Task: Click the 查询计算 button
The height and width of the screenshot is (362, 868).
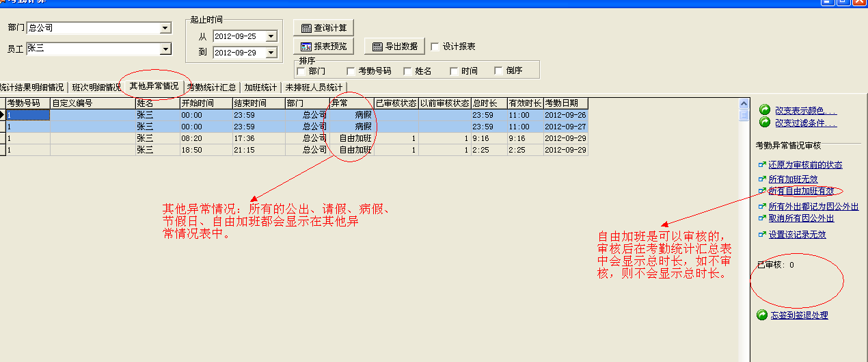Action: [x=325, y=28]
